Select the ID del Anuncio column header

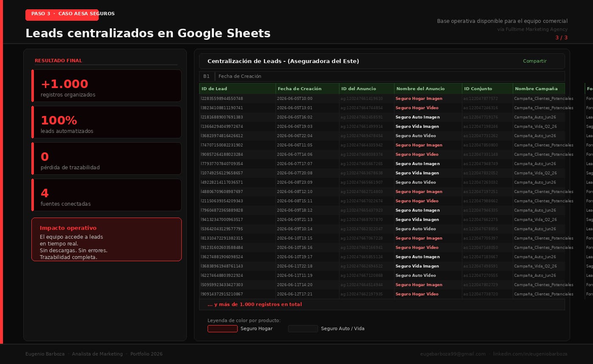366,88
